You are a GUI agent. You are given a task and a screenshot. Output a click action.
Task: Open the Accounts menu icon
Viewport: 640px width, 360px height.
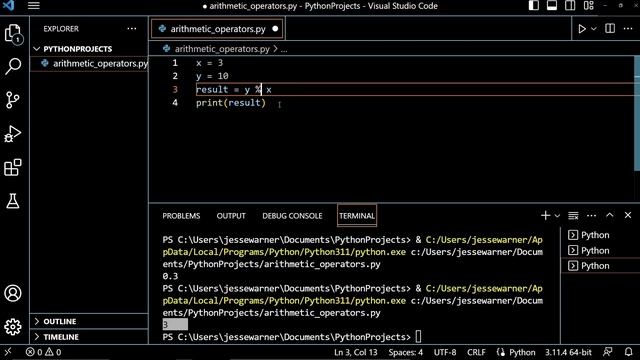coord(13,293)
